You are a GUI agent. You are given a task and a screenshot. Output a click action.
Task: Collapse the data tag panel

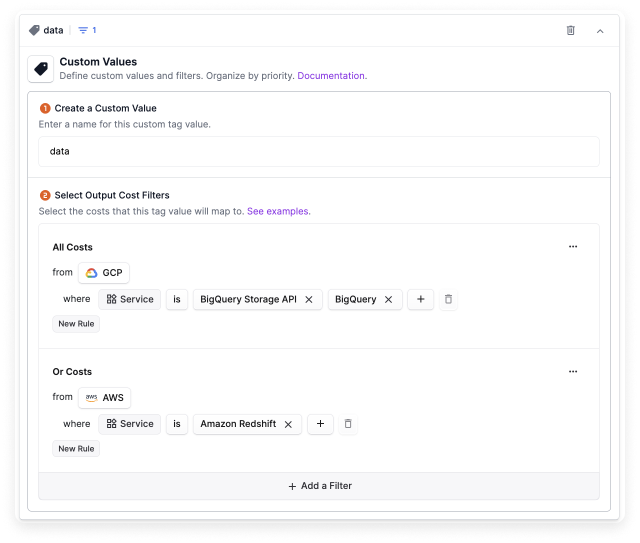click(600, 31)
